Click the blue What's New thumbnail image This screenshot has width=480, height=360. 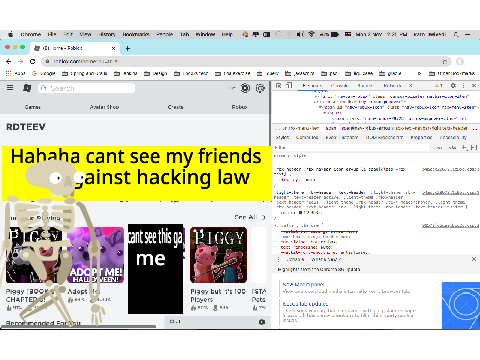point(461,306)
